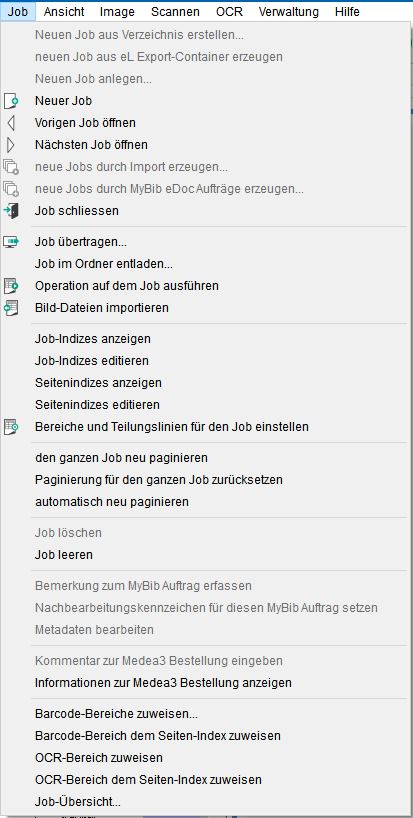The height and width of the screenshot is (818, 413).
Task: Click the Vorigen Job öffnen left-arrow icon
Action: [11, 123]
